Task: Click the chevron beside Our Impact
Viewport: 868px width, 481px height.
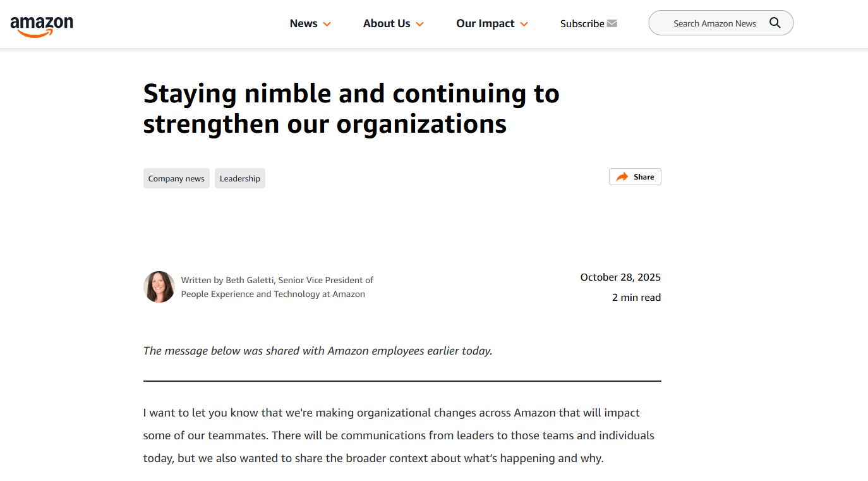Action: pos(525,24)
